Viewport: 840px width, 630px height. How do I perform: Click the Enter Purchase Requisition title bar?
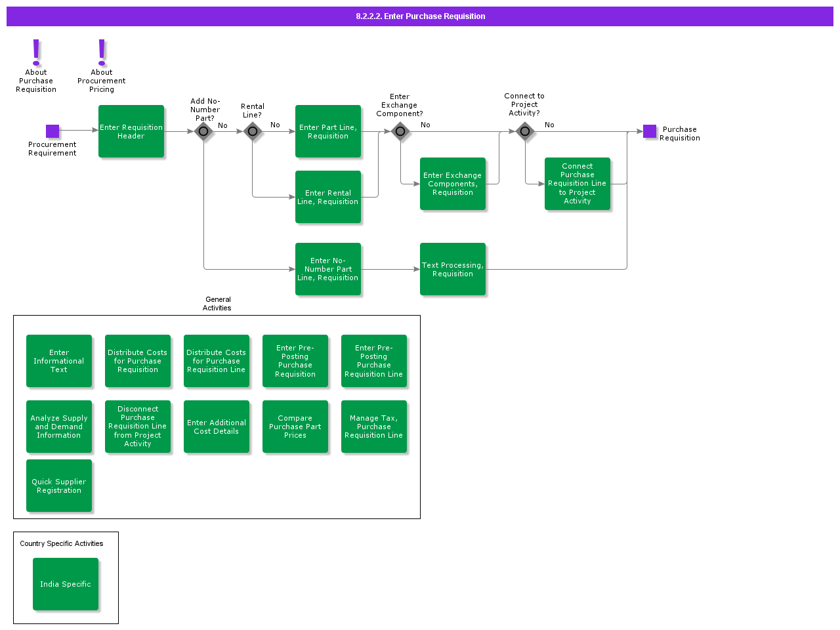(420, 16)
